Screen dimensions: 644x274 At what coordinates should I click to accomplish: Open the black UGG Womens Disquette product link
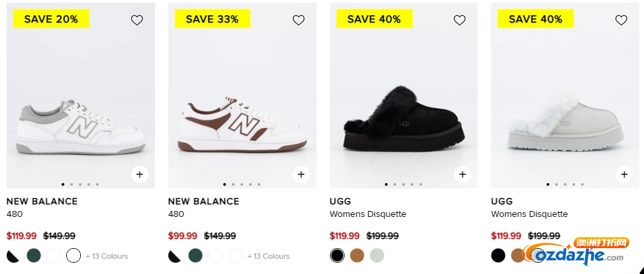tap(368, 207)
